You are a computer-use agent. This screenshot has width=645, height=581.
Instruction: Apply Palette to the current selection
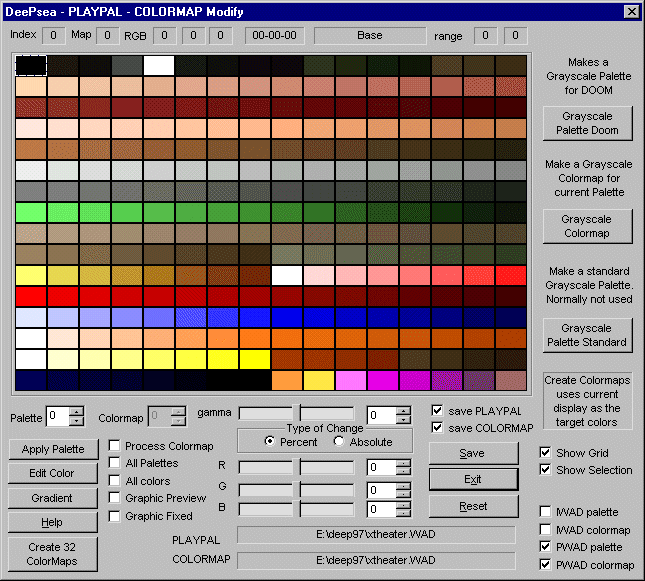point(53,449)
